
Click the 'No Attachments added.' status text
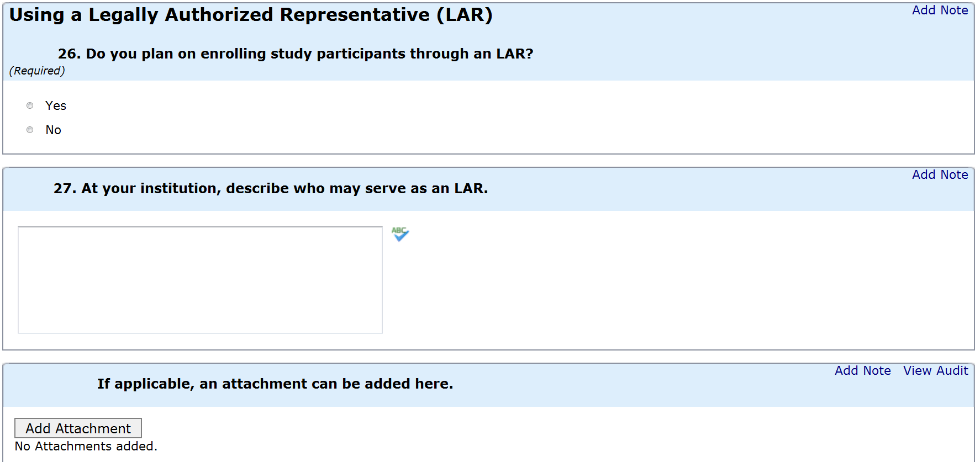tap(86, 447)
